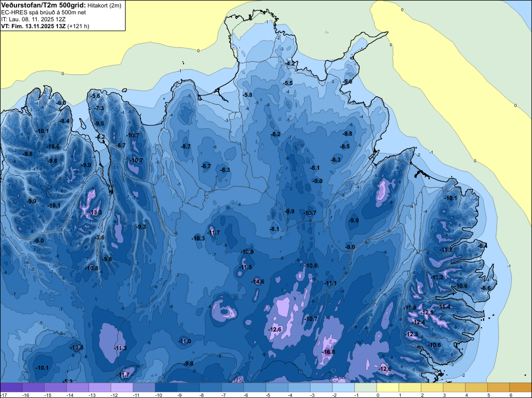Screen dimensions: 532x398
Task: Click the 3 tick label in the color scale
Action: (x=444, y=395)
